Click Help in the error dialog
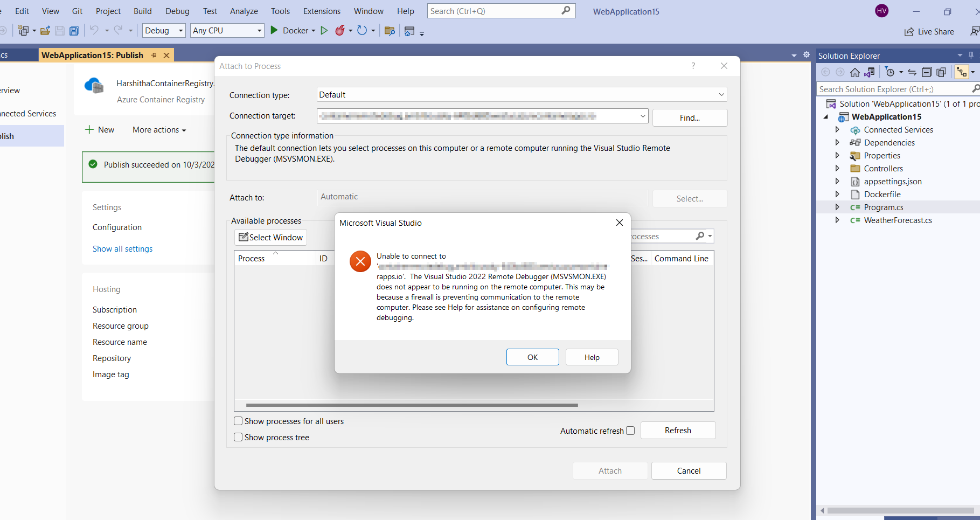This screenshot has height=520, width=980. pos(592,357)
